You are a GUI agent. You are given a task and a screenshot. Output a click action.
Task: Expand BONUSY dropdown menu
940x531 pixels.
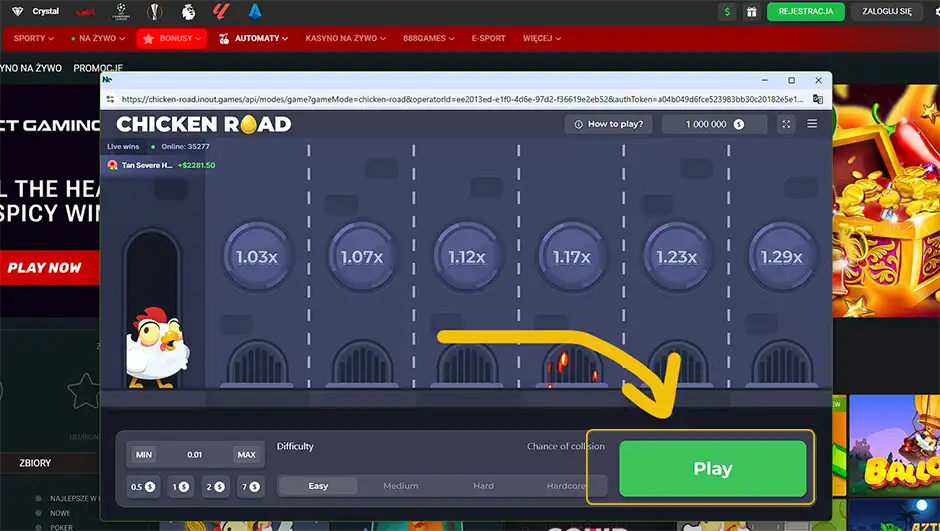tap(171, 38)
